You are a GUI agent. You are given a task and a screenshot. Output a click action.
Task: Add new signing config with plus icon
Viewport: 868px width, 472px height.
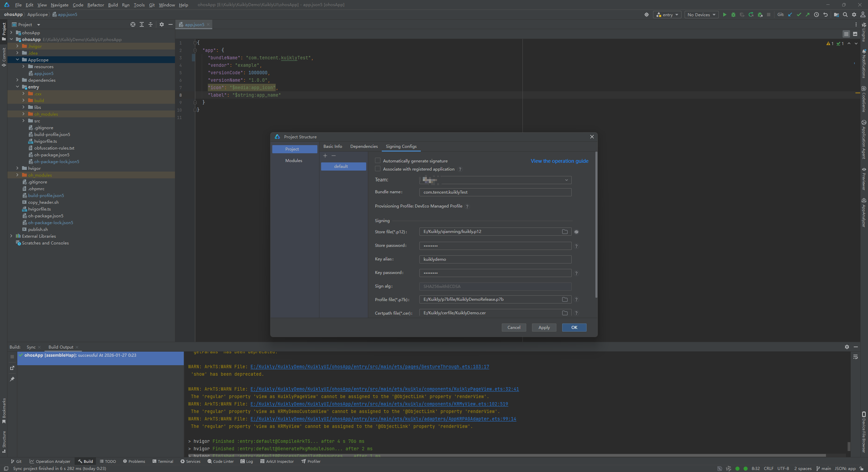pos(325,156)
